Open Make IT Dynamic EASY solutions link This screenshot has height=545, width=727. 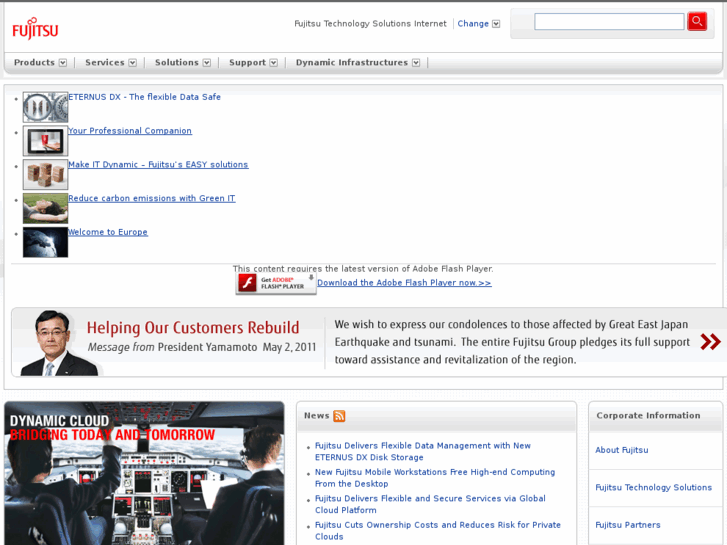tap(158, 165)
